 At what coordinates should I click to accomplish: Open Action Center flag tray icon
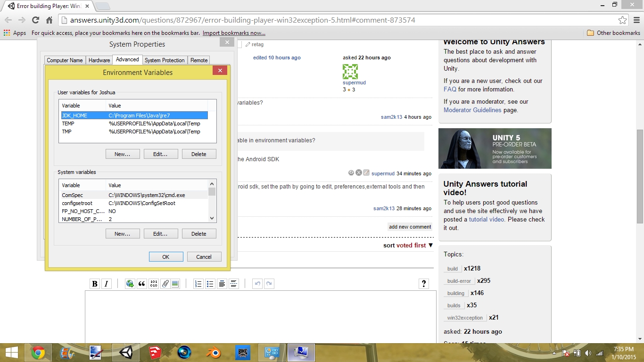click(x=566, y=353)
